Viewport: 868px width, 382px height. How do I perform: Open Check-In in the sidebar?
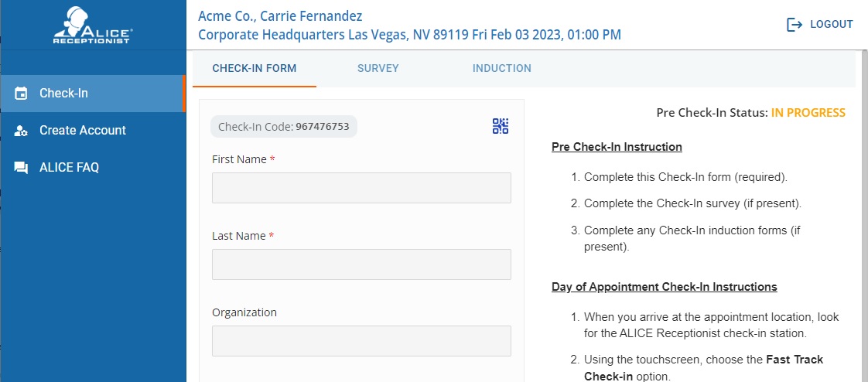pyautogui.click(x=93, y=94)
